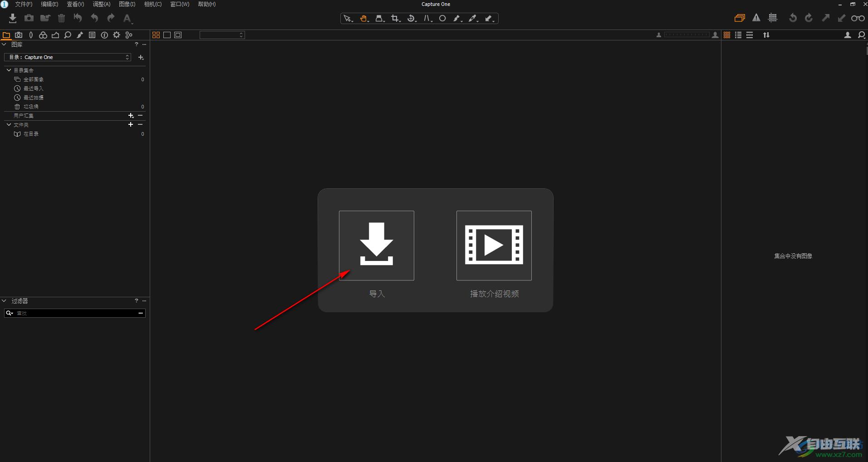Open the 查看(V) menu

click(75, 4)
